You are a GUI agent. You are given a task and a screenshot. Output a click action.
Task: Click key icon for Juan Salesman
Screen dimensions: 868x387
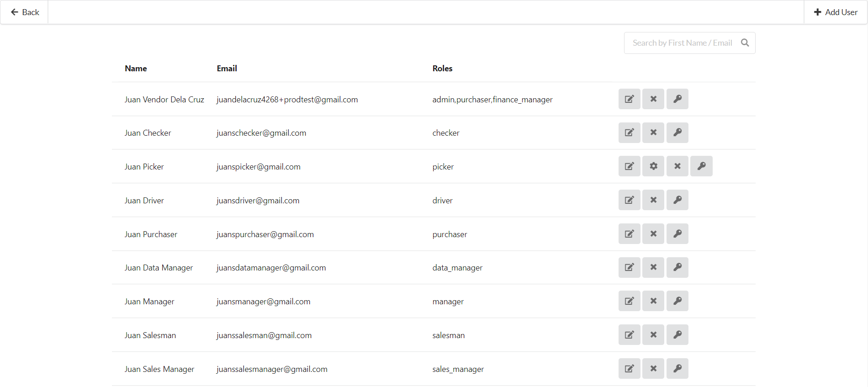click(677, 335)
